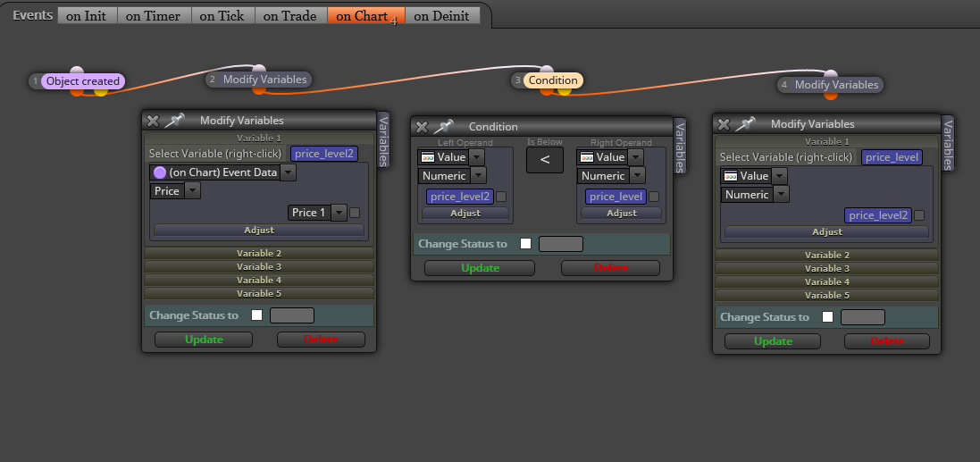Click status color swatch in Condition panel
The image size is (980, 462).
561,244
